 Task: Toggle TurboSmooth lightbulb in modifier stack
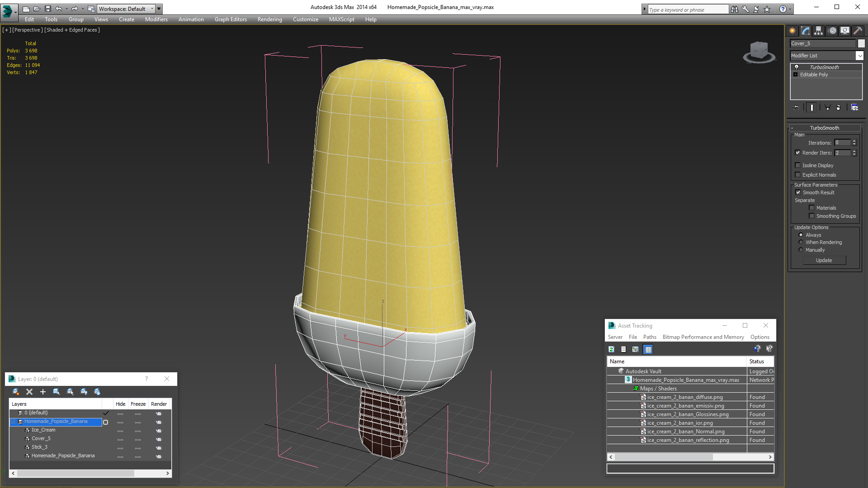coord(797,67)
